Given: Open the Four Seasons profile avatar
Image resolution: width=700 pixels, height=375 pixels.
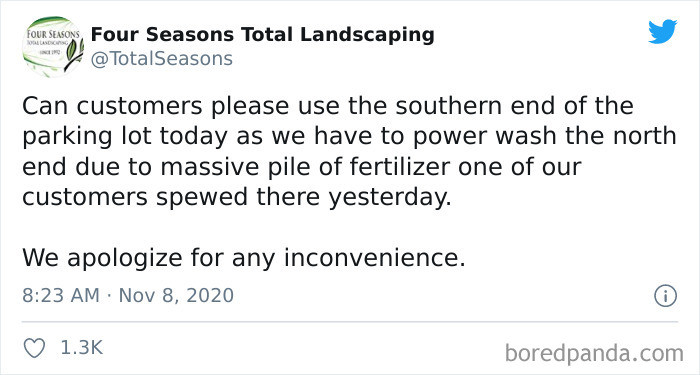Looking at the screenshot, I should [53, 47].
